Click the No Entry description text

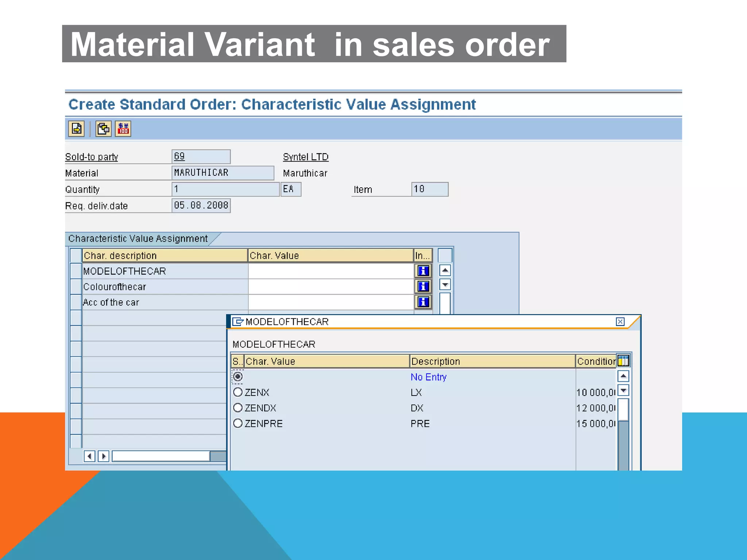click(x=429, y=377)
